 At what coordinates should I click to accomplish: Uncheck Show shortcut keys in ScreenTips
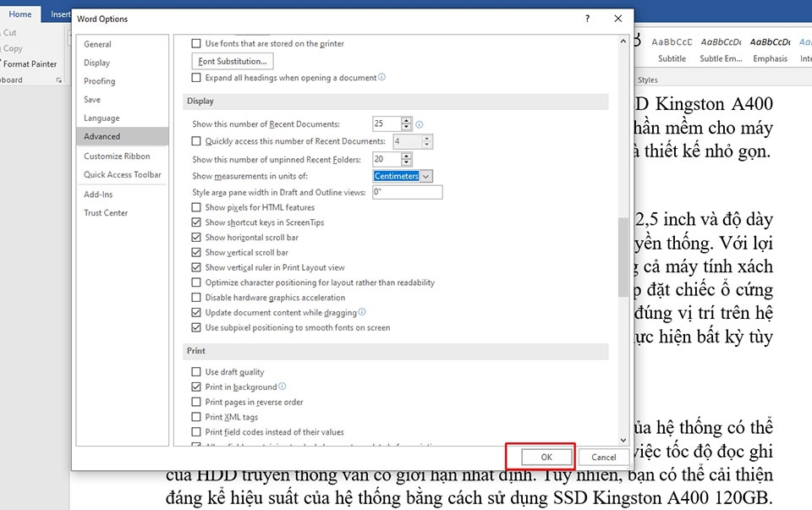click(196, 222)
